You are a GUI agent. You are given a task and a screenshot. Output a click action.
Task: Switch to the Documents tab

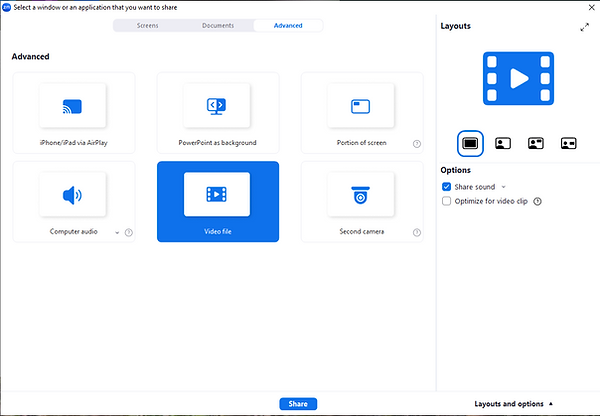coord(218,26)
